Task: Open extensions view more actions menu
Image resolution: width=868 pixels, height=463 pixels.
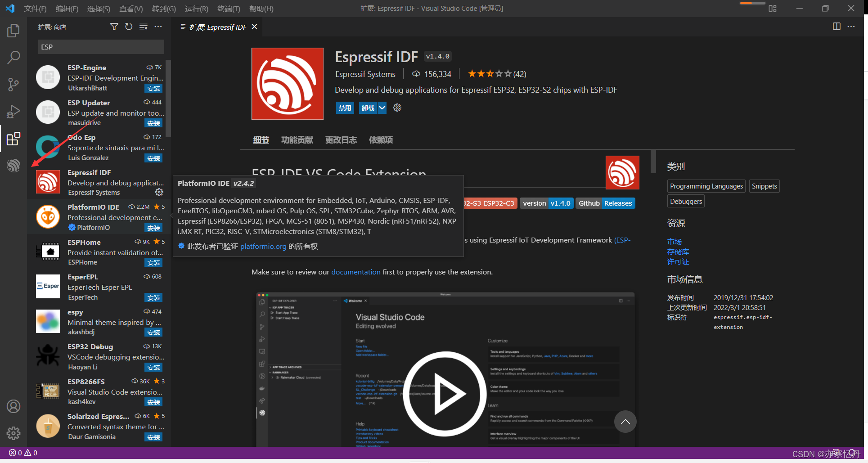Action: [x=158, y=27]
